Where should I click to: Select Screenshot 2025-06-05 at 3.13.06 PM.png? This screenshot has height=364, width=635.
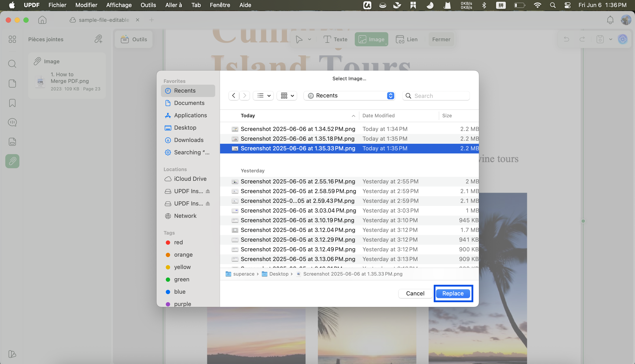point(349,259)
